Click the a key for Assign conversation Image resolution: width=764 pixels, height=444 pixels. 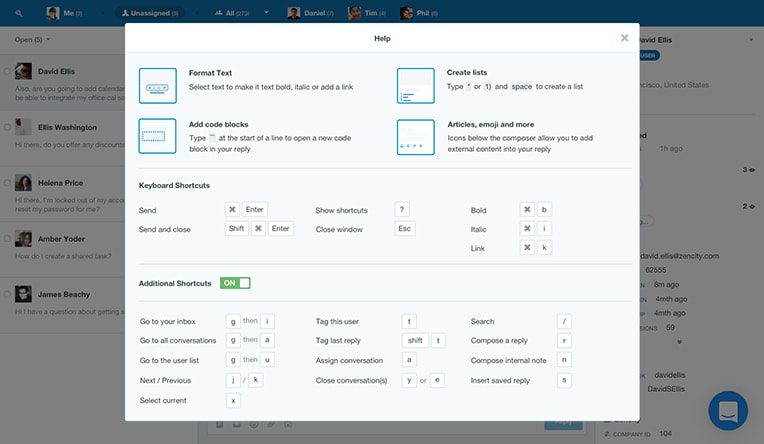pos(409,360)
